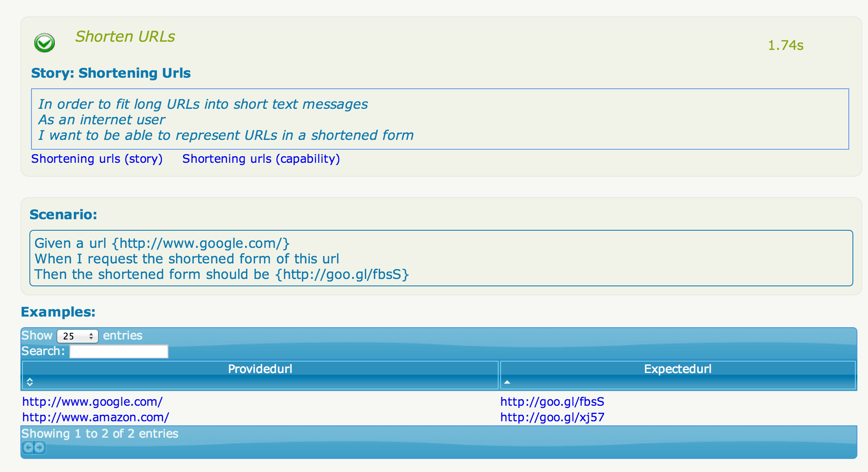868x472 pixels.
Task: Open the Show entries count dropdown
Action: pos(78,336)
